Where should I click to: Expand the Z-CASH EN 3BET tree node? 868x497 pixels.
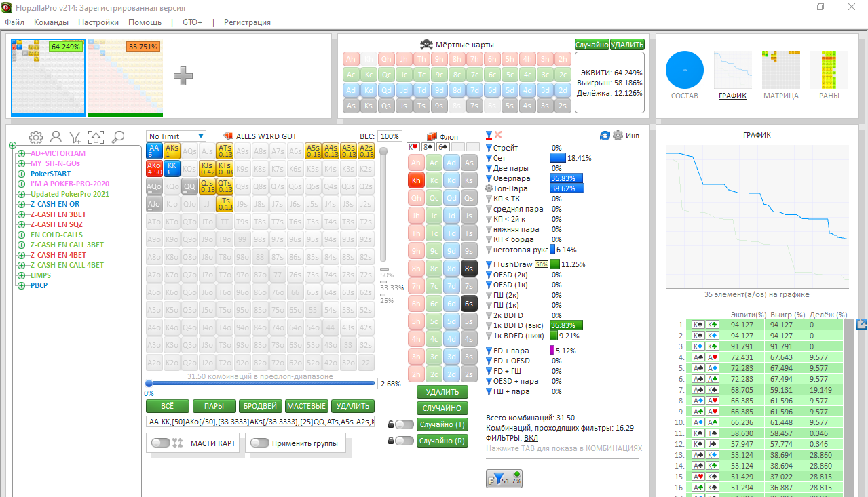click(x=21, y=214)
